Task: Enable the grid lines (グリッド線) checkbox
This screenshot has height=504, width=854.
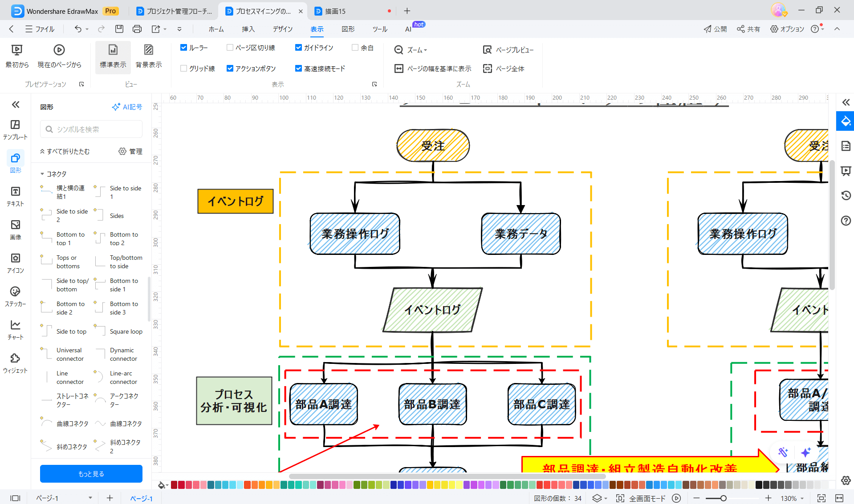Action: click(x=183, y=69)
